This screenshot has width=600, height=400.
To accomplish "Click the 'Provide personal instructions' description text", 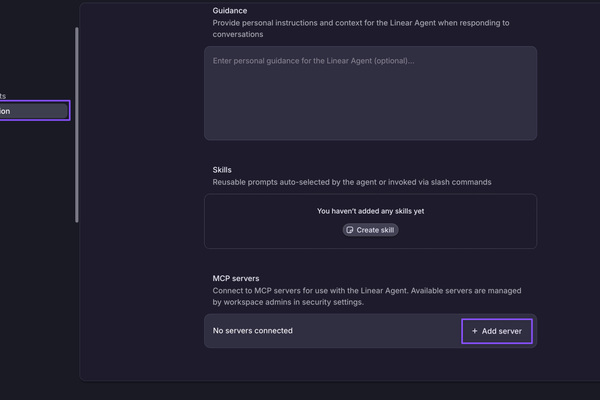I will [361, 29].
